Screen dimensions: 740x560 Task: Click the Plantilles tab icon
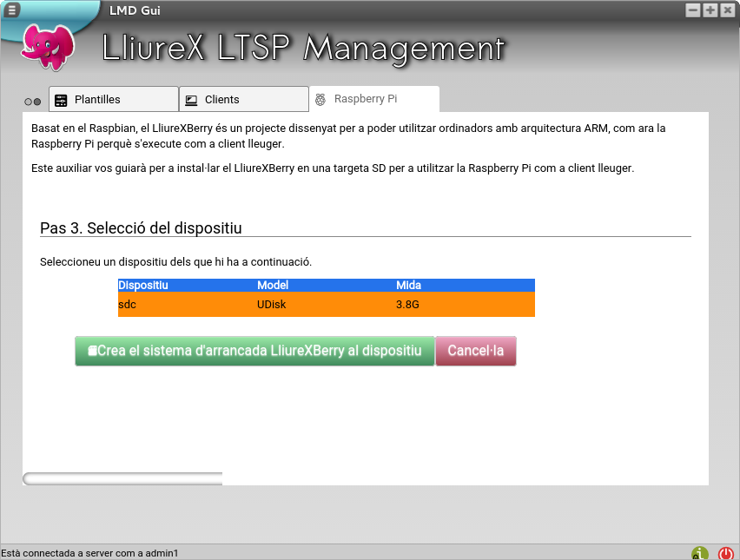coord(61,100)
